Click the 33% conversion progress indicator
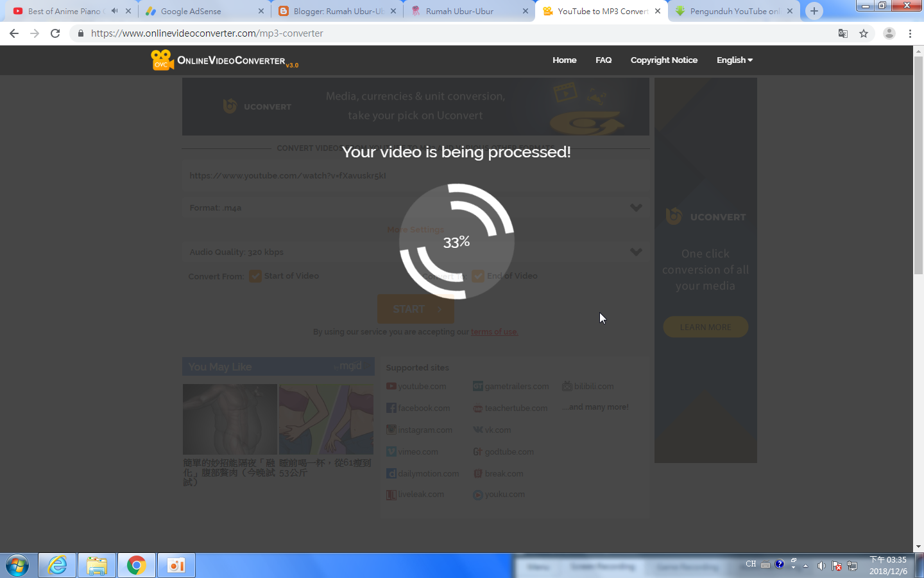924x578 pixels. tap(456, 242)
